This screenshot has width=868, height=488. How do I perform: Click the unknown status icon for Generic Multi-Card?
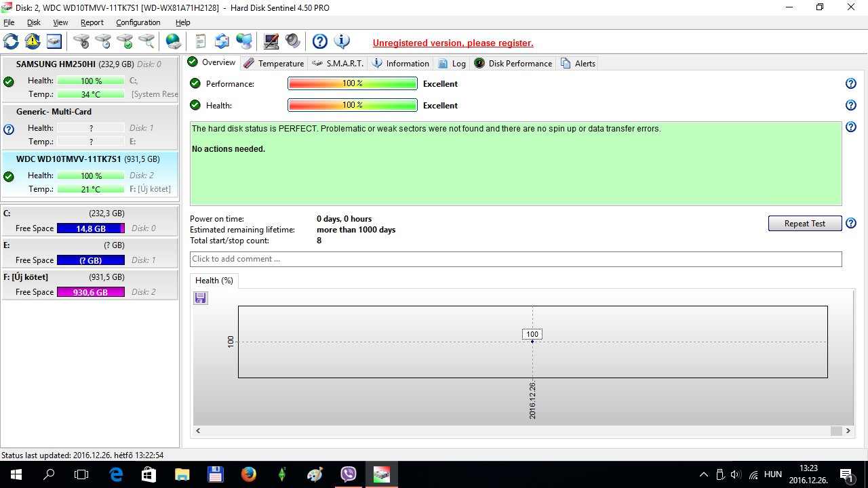pos(9,129)
